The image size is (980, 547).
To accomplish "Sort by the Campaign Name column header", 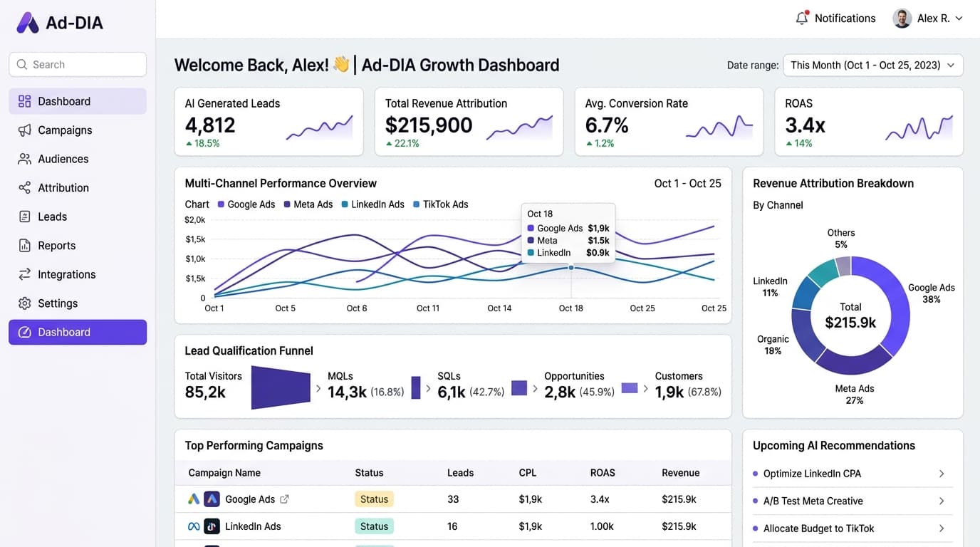I will click(224, 473).
